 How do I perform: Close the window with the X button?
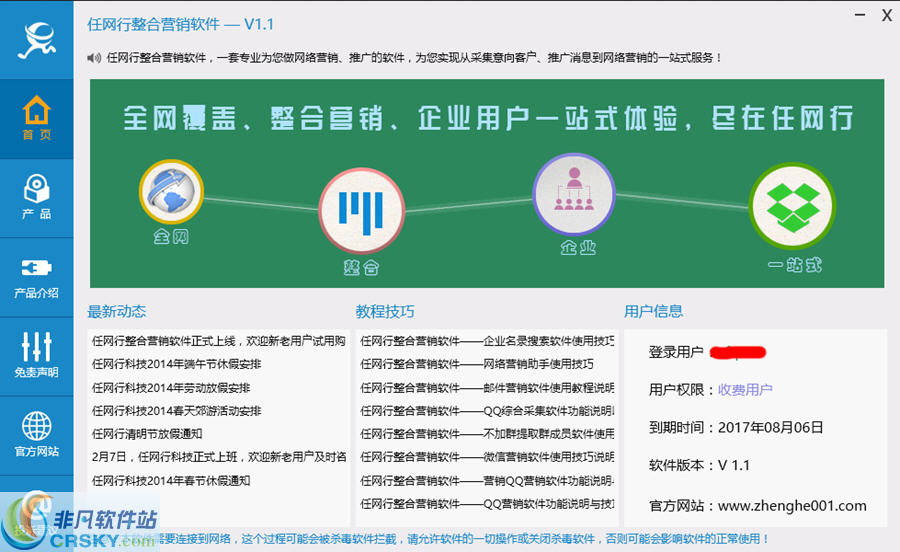tap(887, 15)
